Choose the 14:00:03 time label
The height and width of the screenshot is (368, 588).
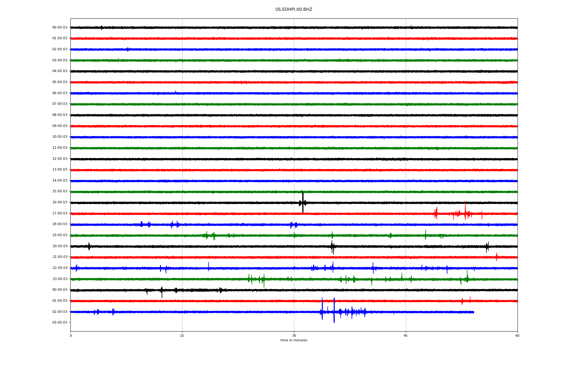point(60,181)
